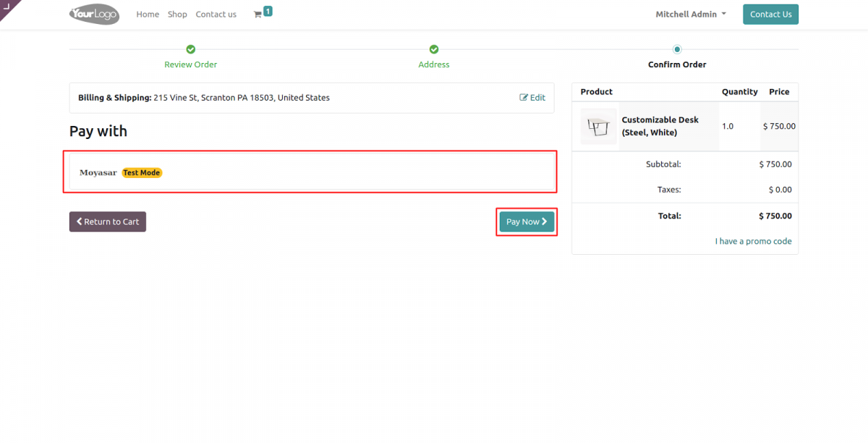The image size is (868, 443).
Task: Select the Moyasar payment method
Action: [x=98, y=172]
